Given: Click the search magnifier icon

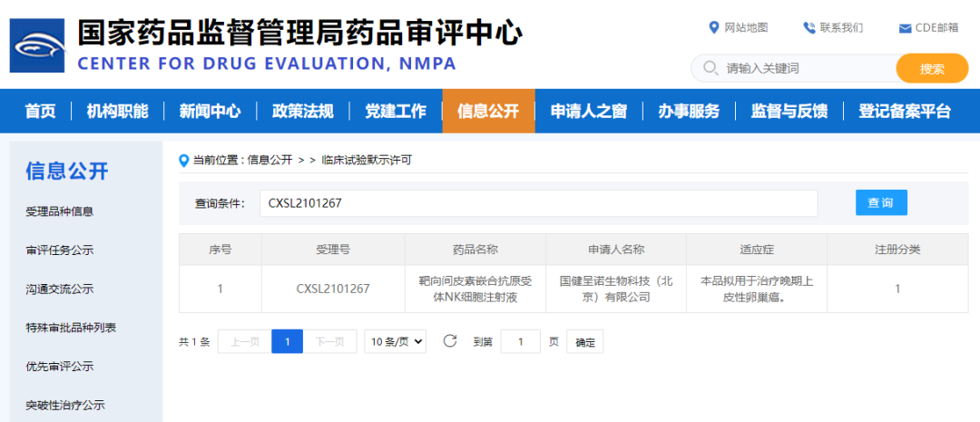Looking at the screenshot, I should click(x=710, y=67).
